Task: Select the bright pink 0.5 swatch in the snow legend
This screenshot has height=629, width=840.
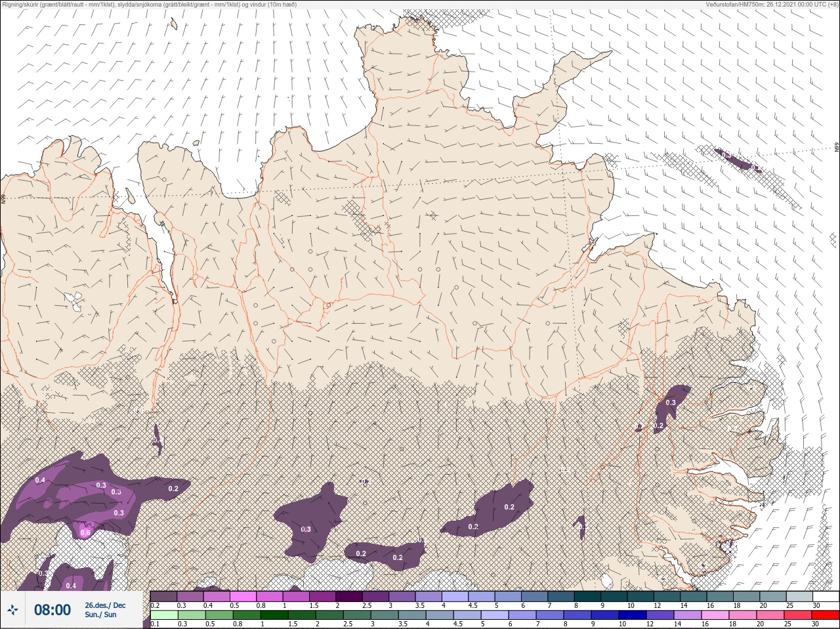Action: pyautogui.click(x=243, y=596)
